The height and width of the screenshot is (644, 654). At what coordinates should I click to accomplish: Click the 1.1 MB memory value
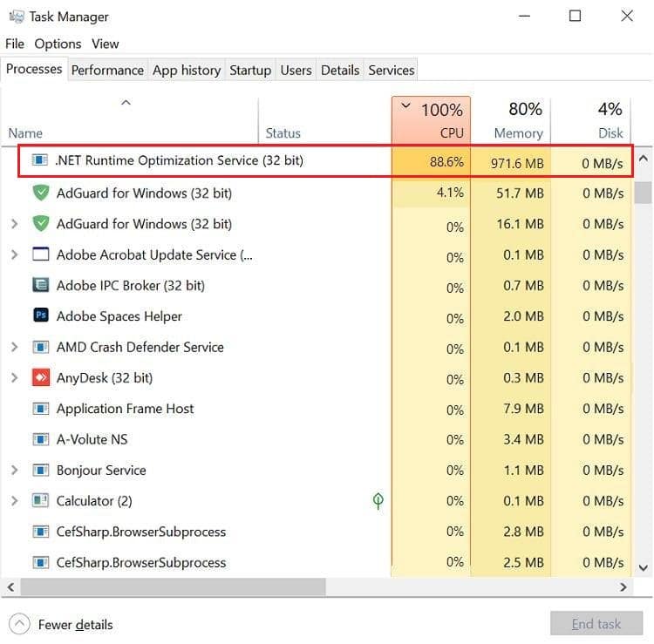click(523, 471)
